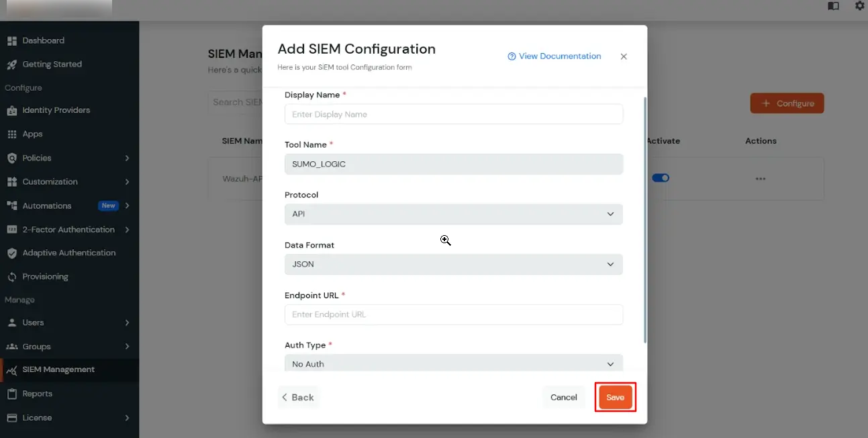Save the SIEM configuration
Screen dimensions: 868x438
(615, 397)
